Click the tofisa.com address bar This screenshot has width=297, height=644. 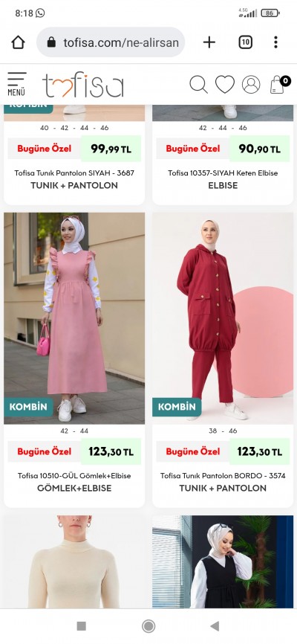(111, 42)
